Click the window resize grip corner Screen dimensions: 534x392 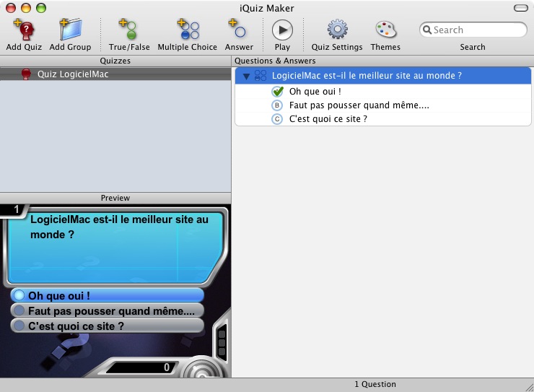530,388
